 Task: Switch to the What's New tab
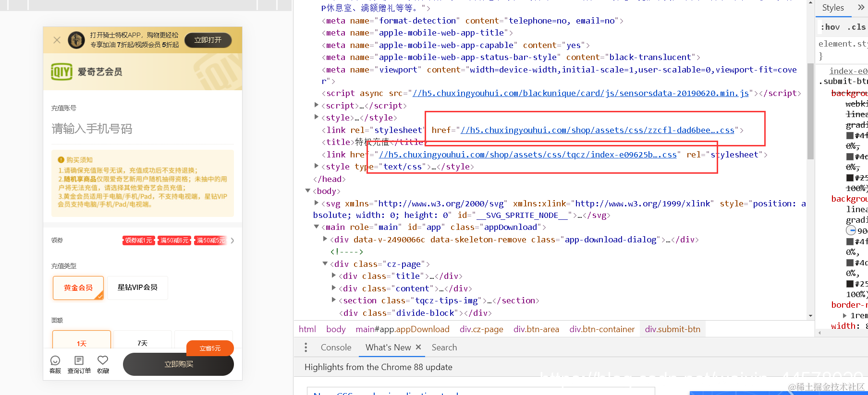388,347
